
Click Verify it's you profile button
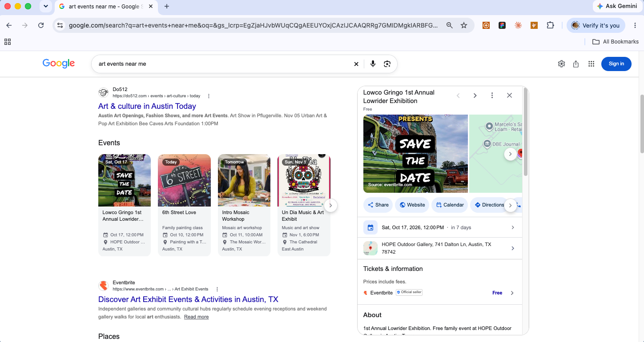[596, 25]
